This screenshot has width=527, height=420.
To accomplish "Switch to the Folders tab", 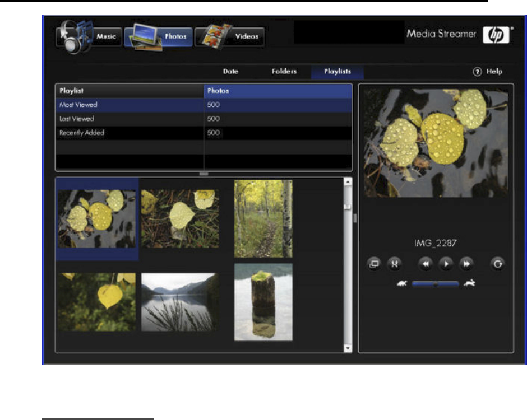I will 284,72.
